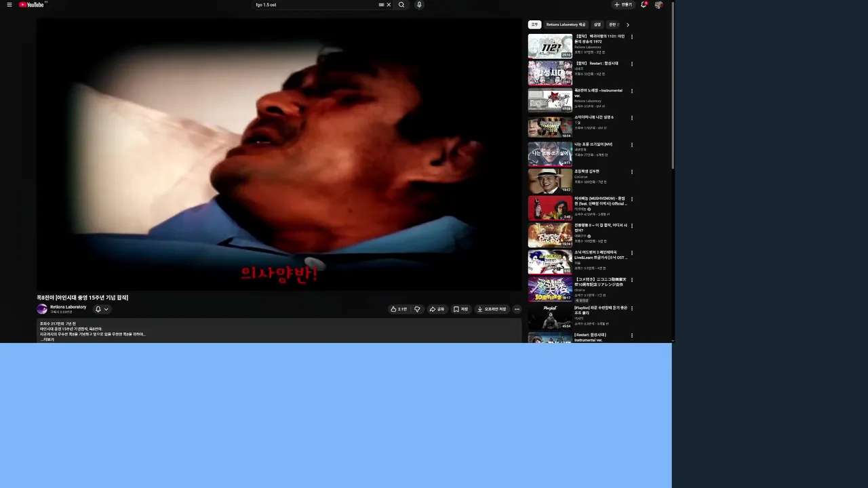Open the '진봉명봉 II' video thumbnail
The image size is (868, 488).
coord(550,235)
